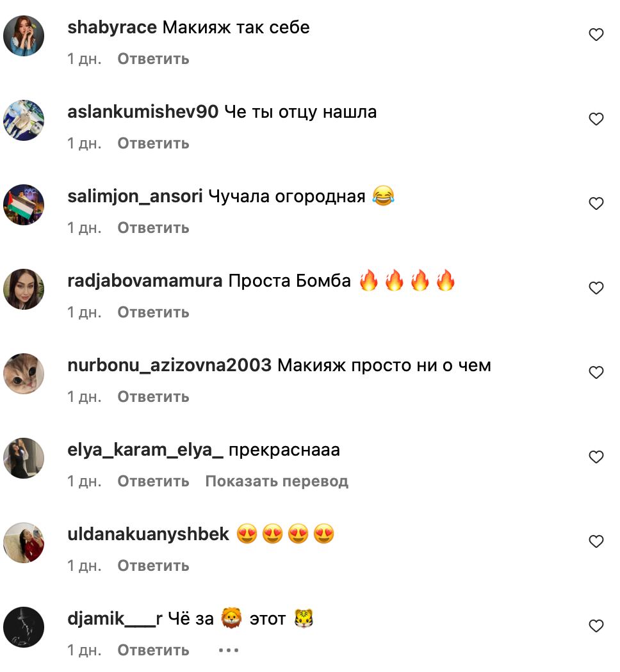Open the kitten avatar of nurbonu_azizovna2003
This screenshot has height=672, width=620.
point(24,373)
